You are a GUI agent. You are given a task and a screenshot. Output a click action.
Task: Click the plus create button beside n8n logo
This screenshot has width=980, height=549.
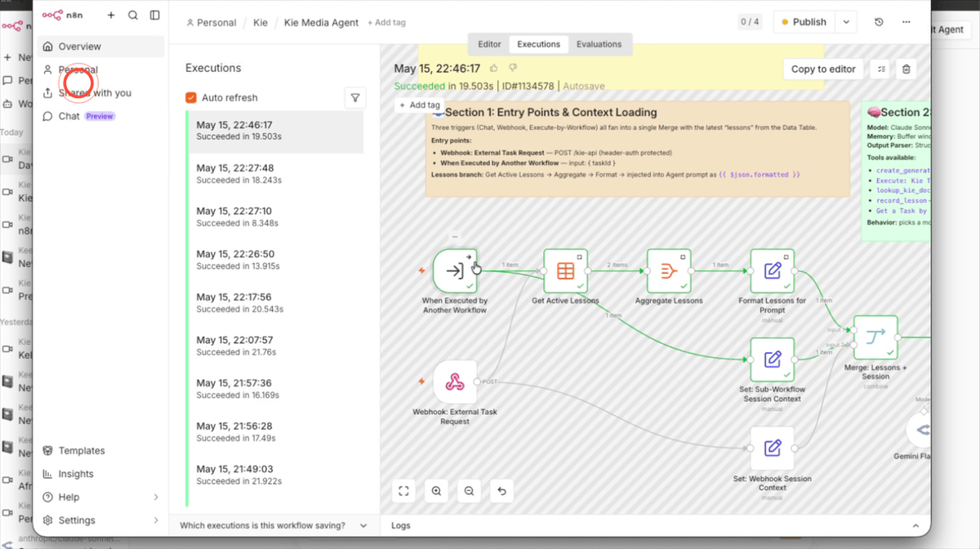pos(111,15)
